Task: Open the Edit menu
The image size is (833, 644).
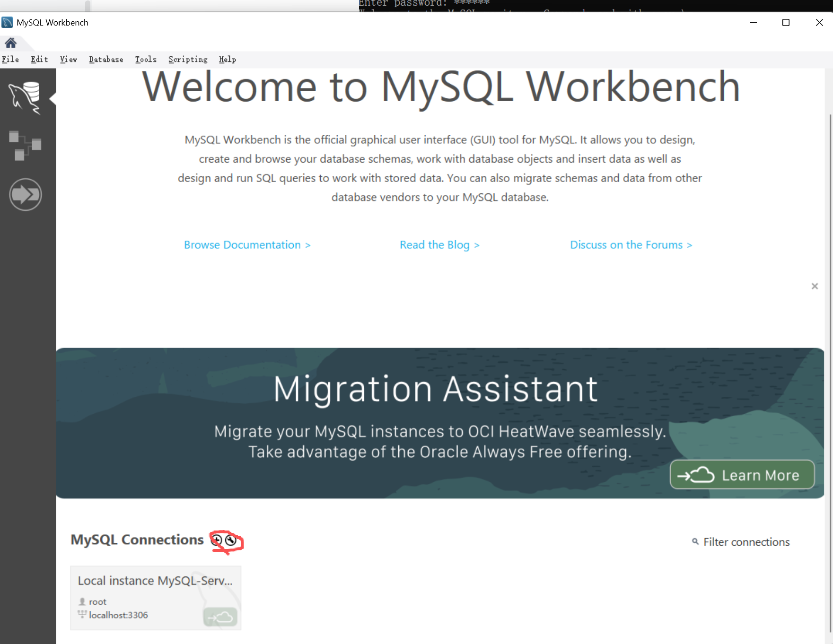Action: [x=39, y=59]
